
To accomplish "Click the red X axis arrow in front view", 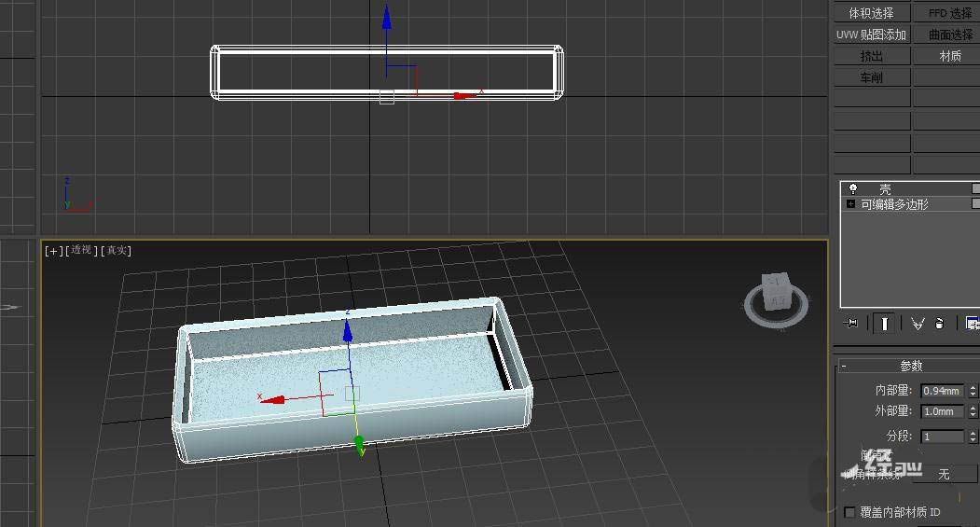I will coord(463,96).
